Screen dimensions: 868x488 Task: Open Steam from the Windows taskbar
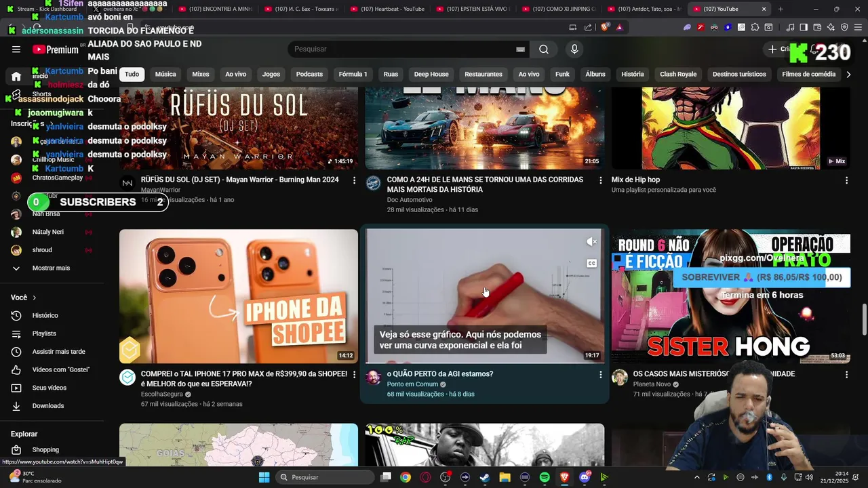485,477
